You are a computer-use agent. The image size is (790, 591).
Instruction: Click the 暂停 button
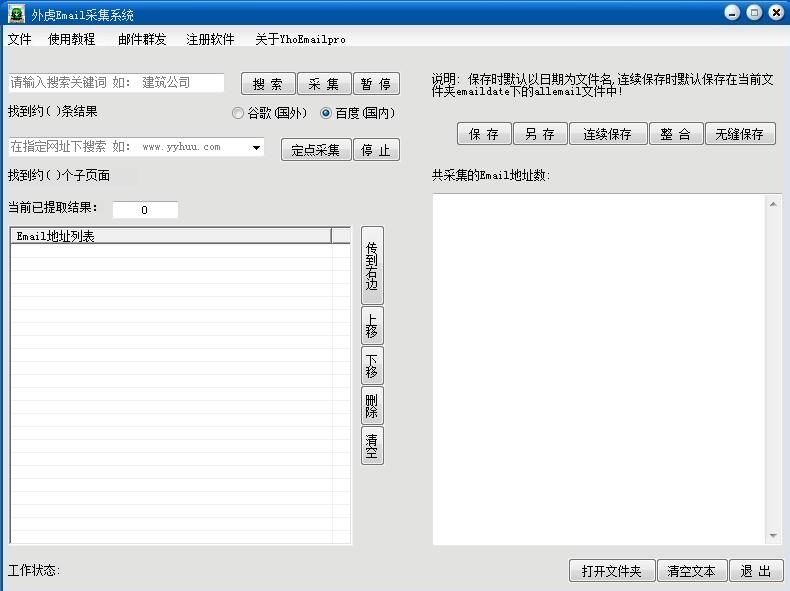click(x=376, y=84)
